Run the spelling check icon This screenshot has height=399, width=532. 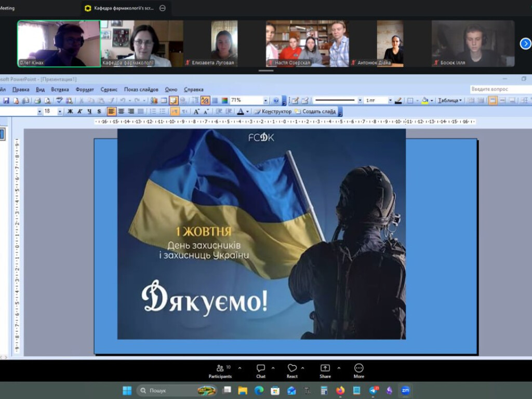point(59,100)
